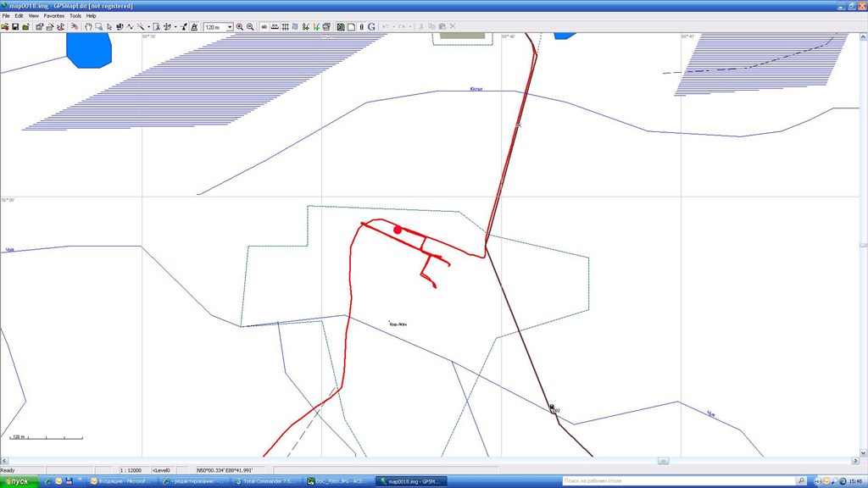The image size is (868, 488).
Task: Click the Delete X icon in toolbar
Action: [453, 26]
